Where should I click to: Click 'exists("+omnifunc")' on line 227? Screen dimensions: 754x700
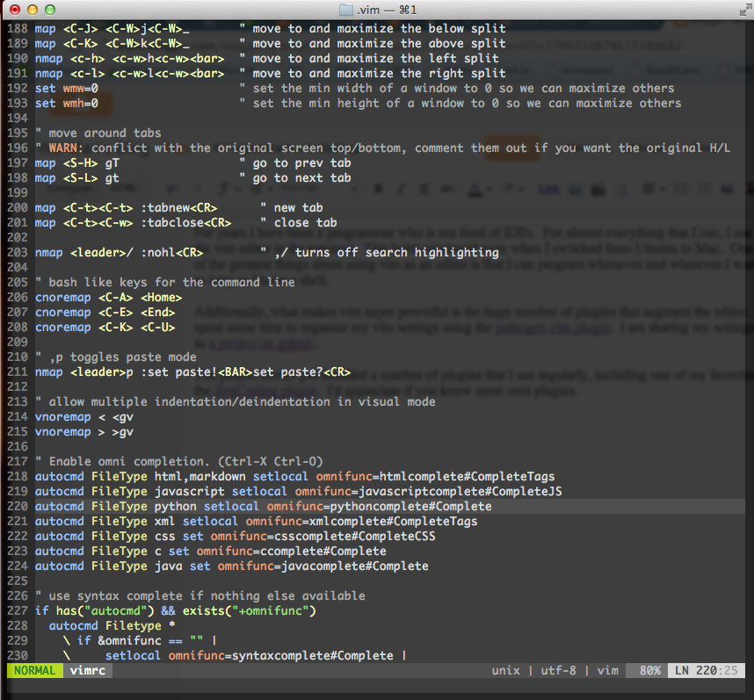[249, 610]
